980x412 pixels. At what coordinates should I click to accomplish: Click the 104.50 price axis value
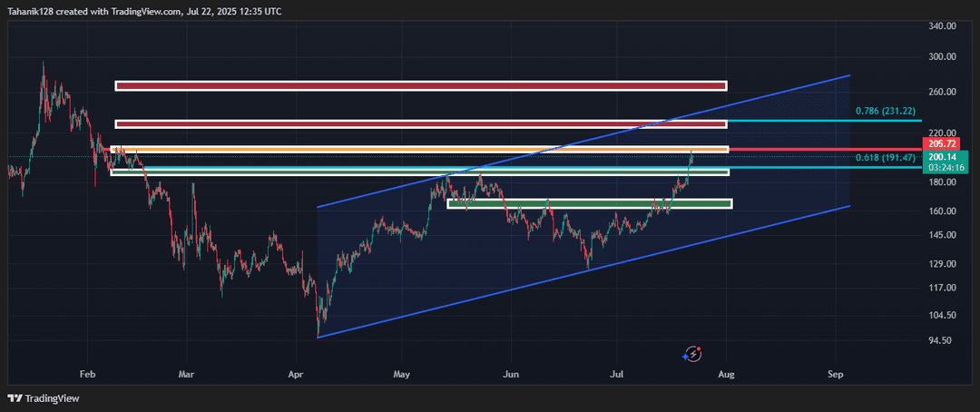943,315
